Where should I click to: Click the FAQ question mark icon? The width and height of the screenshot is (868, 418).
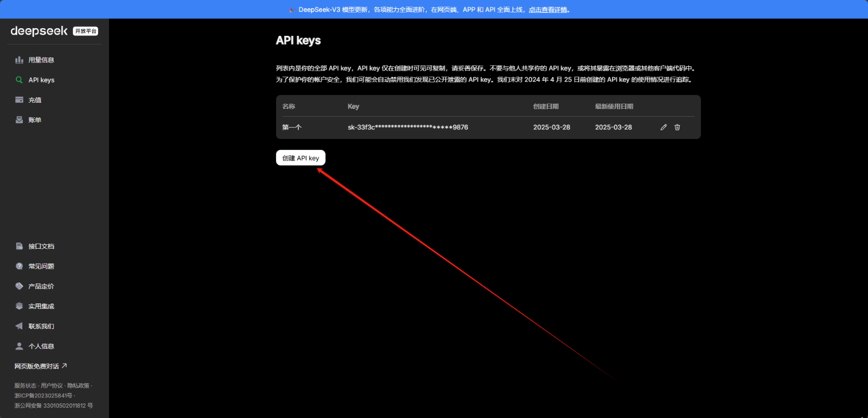19,267
